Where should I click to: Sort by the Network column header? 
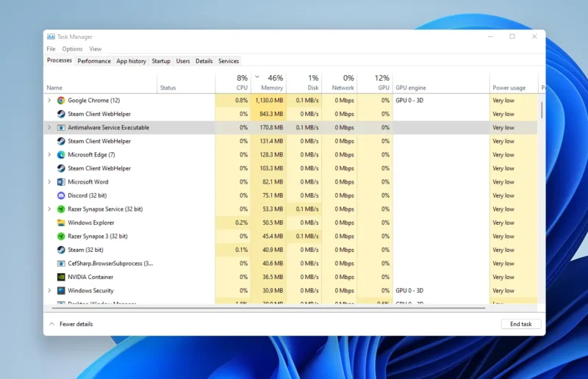click(x=340, y=83)
